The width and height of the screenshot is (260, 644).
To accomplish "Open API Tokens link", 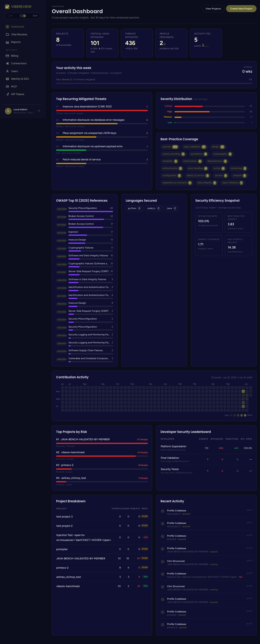I will 23,94.
